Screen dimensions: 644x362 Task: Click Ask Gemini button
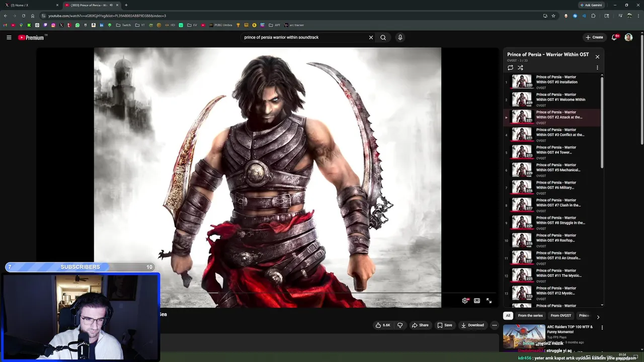[x=591, y=5]
